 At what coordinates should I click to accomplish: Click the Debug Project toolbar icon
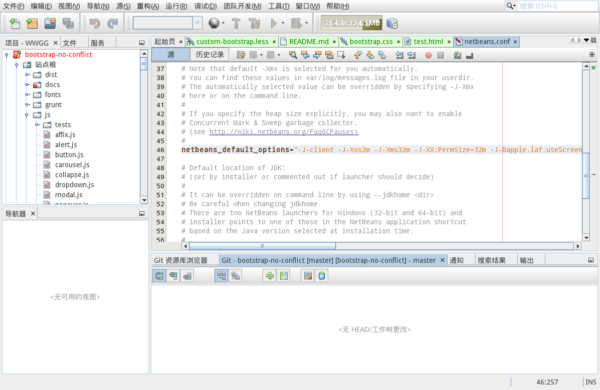coord(296,23)
